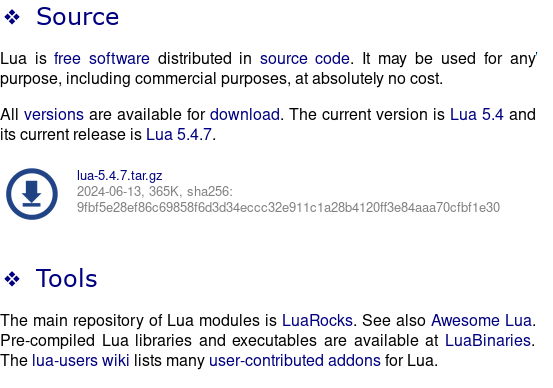553x388 pixels.
Task: Click the 'Source' section heading
Action: (78, 17)
